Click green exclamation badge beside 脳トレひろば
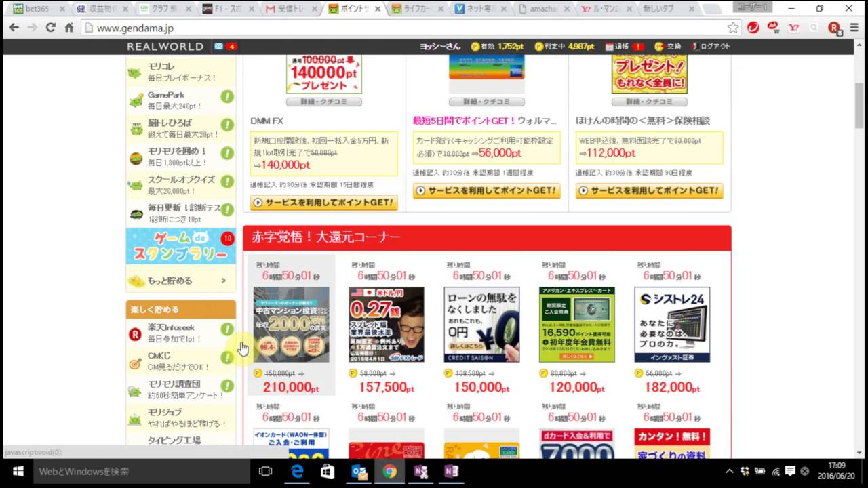Viewport: 868px width, 488px height. point(227,125)
